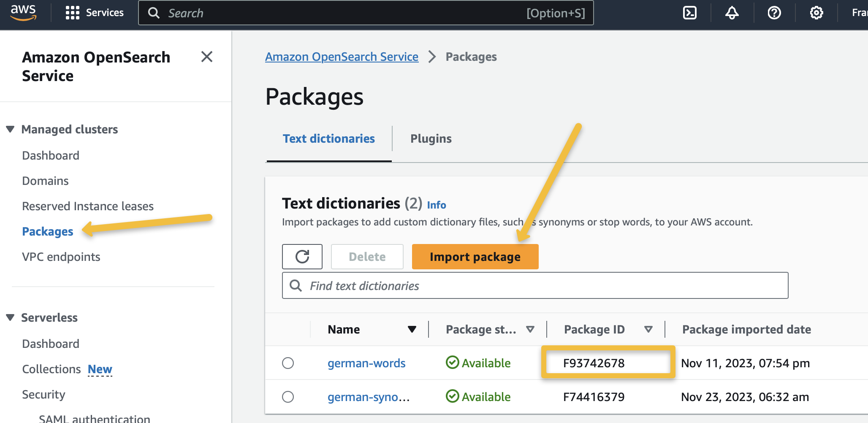This screenshot has width=868, height=423.
Task: Sort by Package status column arrow
Action: tap(530, 329)
